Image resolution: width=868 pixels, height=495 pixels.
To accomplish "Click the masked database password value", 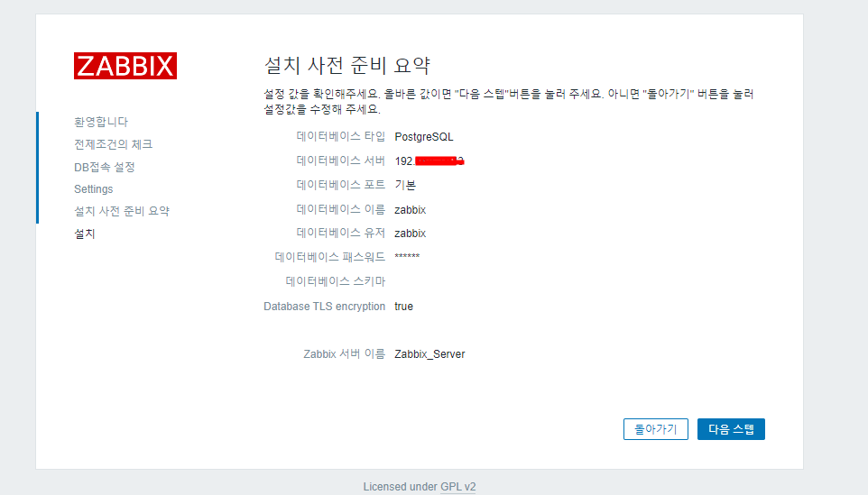I will (x=407, y=257).
